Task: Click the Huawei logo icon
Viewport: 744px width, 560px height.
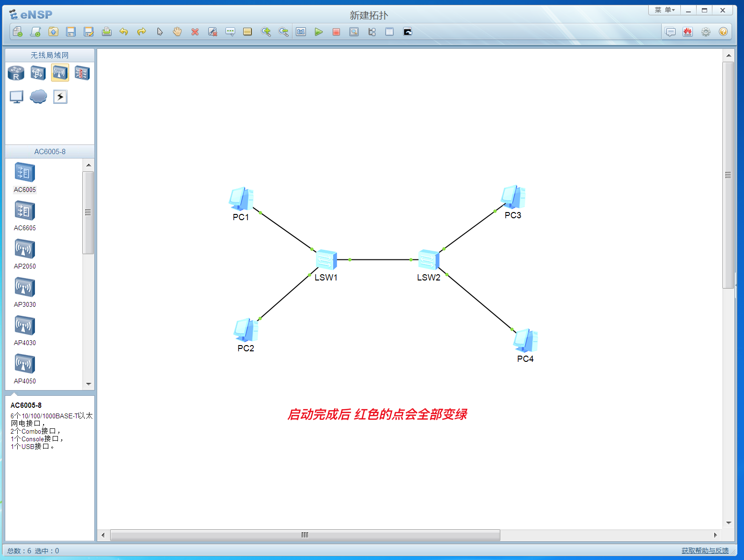Action: coord(688,32)
